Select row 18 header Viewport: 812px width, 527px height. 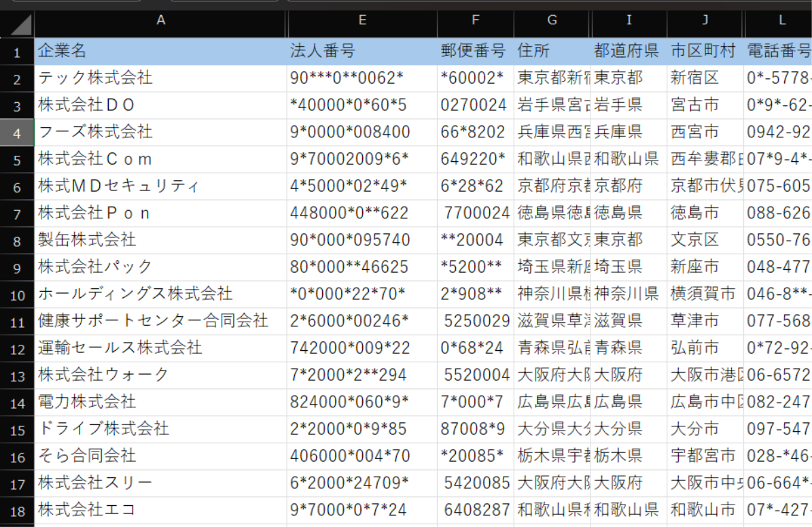tap(17, 511)
